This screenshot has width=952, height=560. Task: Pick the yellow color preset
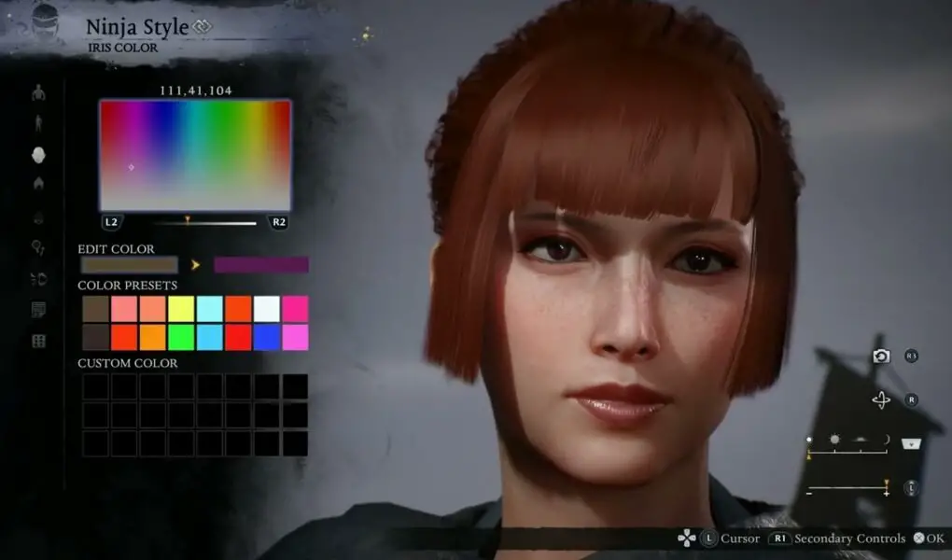pyautogui.click(x=181, y=309)
